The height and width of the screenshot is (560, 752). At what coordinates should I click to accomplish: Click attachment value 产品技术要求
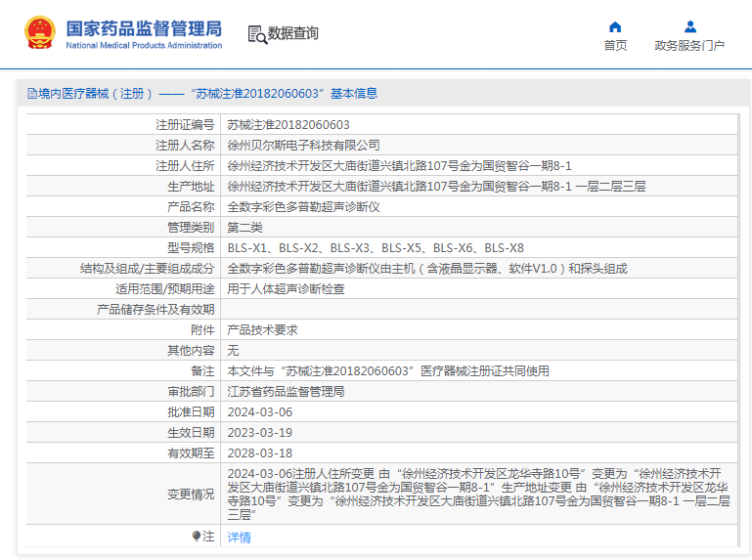(262, 330)
